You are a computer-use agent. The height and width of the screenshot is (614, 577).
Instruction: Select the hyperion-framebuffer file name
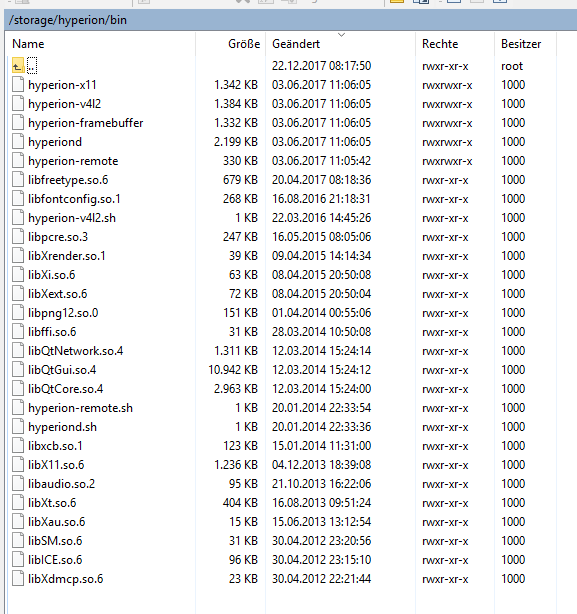[x=86, y=123]
